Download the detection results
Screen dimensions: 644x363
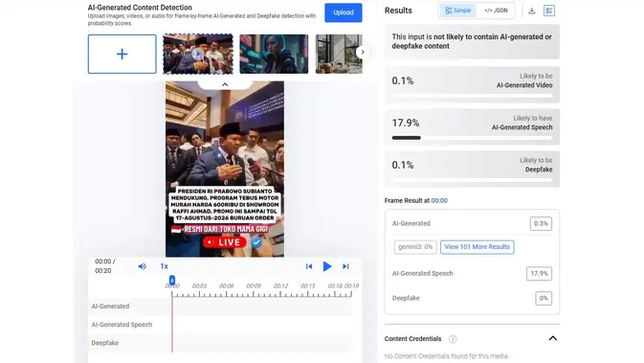(x=532, y=11)
